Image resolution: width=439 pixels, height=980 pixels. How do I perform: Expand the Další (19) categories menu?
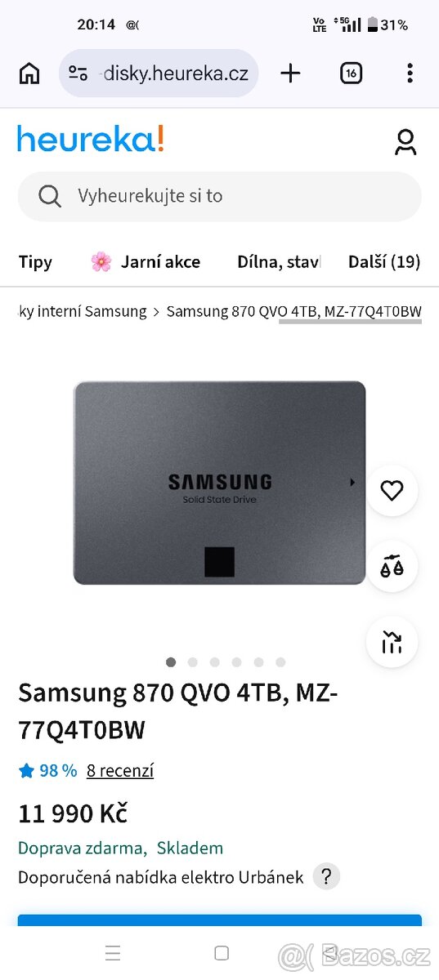pyautogui.click(x=384, y=262)
